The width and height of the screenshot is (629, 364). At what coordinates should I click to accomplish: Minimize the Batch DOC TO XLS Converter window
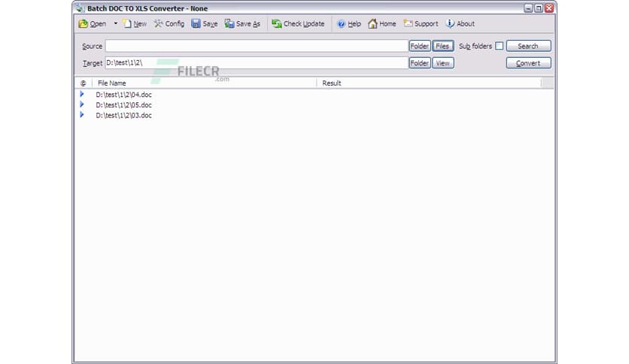tap(528, 8)
